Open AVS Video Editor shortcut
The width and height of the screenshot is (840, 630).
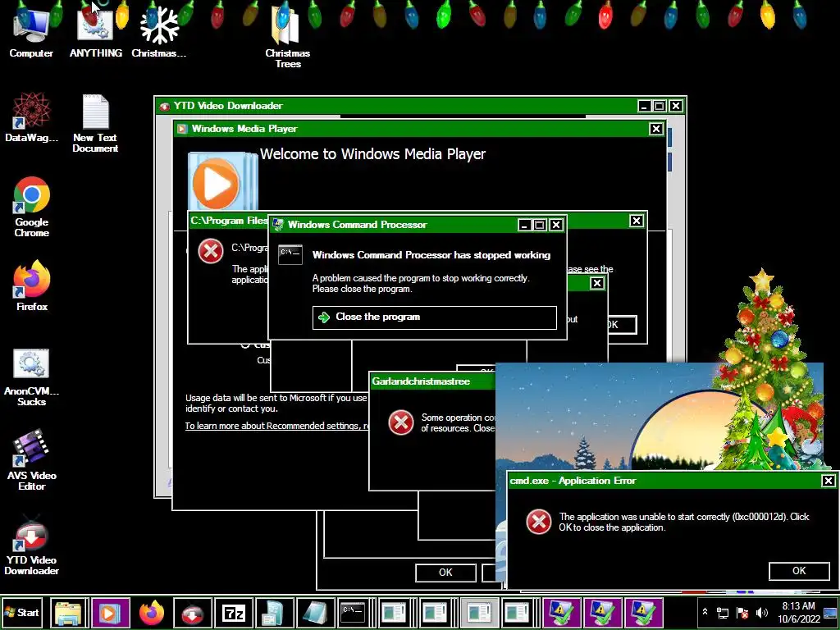point(32,461)
